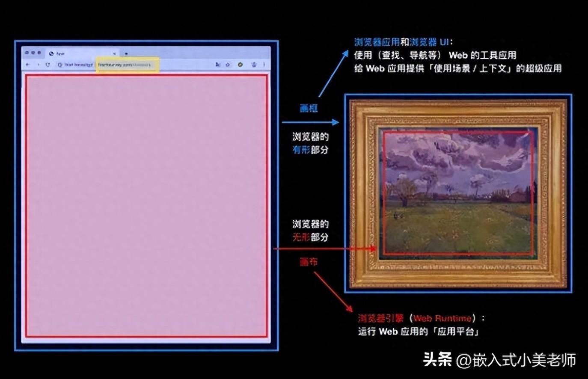Click the 无形部分 text

point(310,237)
